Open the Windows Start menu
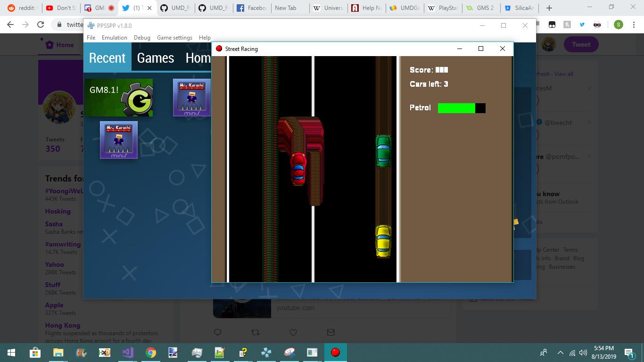 11,353
